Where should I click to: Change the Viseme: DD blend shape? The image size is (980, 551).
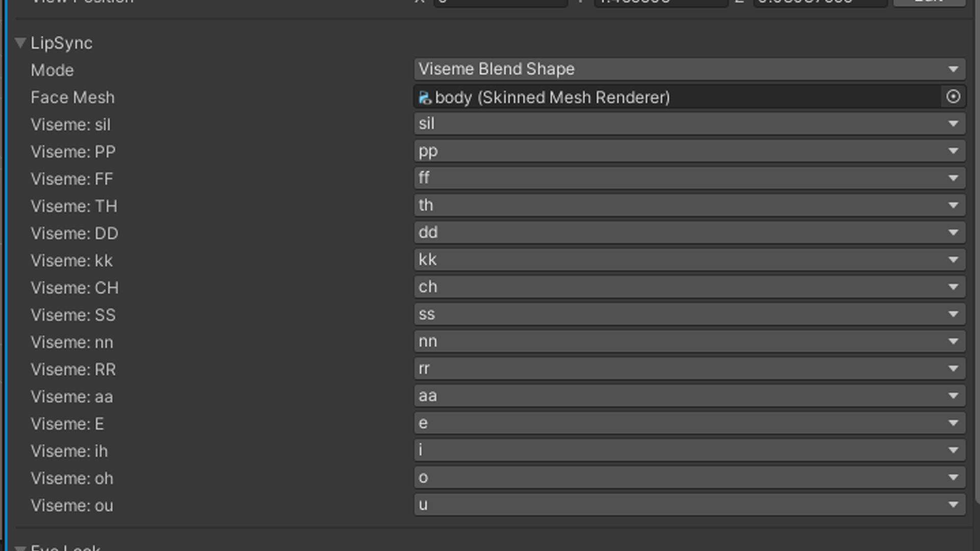click(x=689, y=233)
